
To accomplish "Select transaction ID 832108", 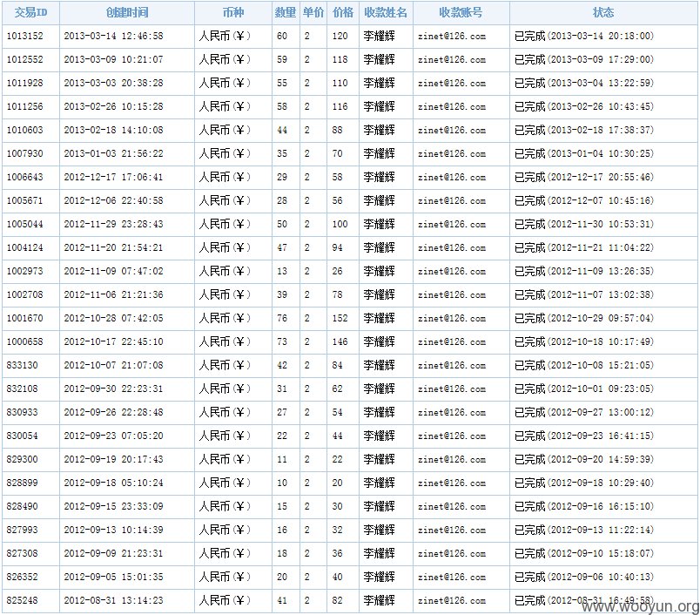I will tap(23, 389).
